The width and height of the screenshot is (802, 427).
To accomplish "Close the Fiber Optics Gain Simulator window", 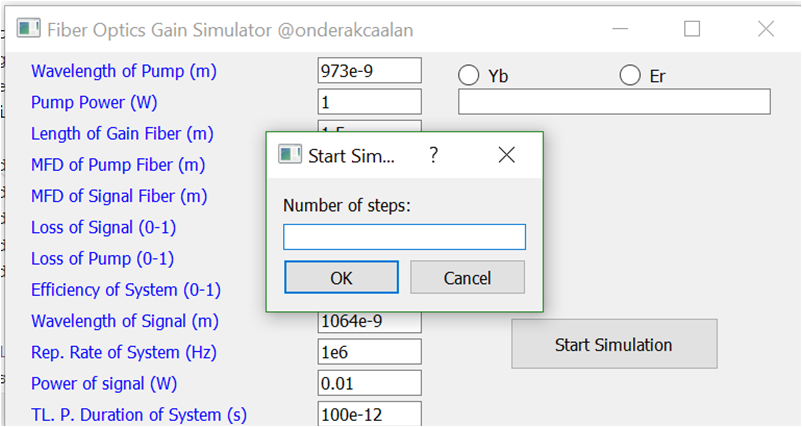I will (766, 29).
